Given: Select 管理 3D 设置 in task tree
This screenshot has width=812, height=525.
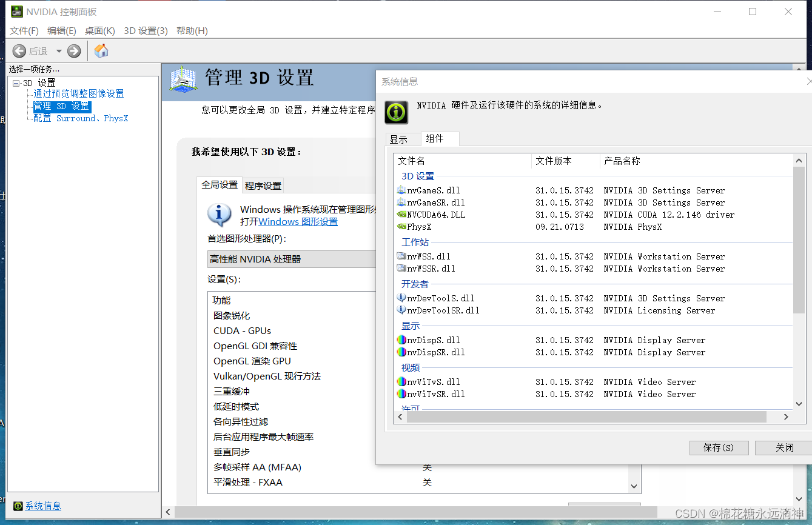Looking at the screenshot, I should (62, 106).
